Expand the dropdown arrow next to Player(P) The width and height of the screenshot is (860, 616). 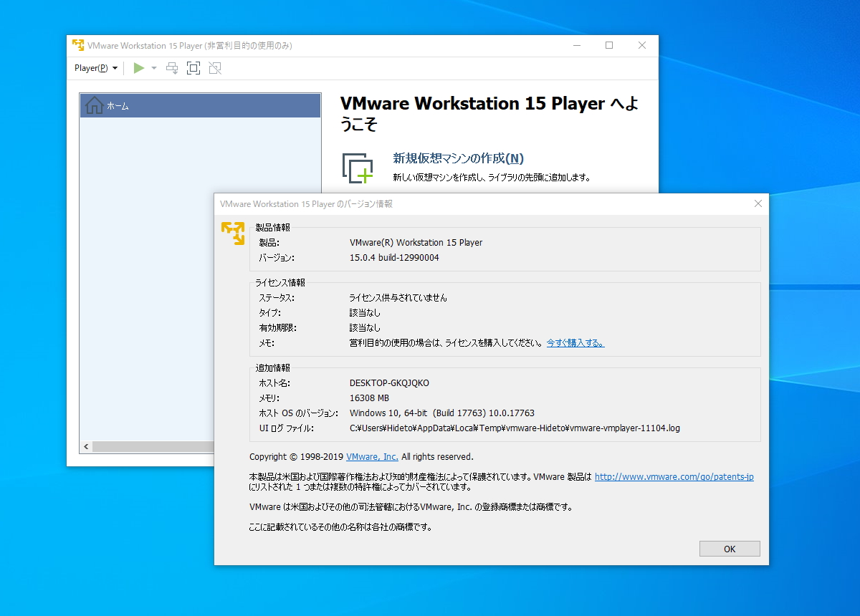pos(115,68)
